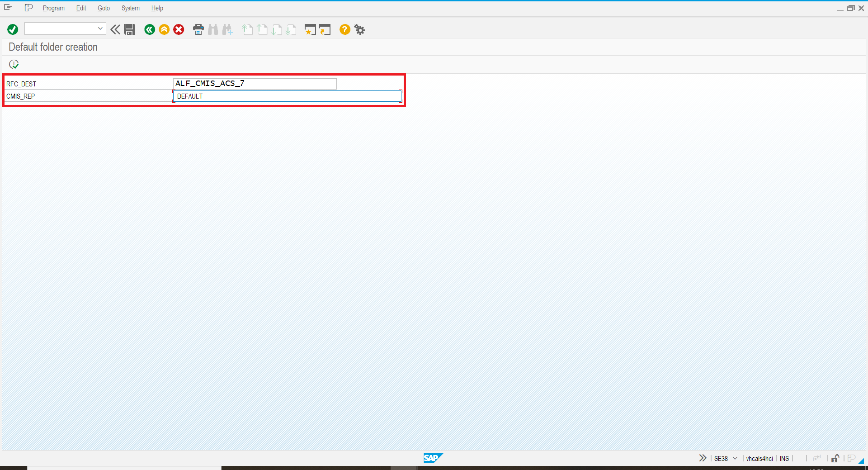Click the green Back arrow icon
Image resolution: width=868 pixels, height=470 pixels.
[150, 29]
